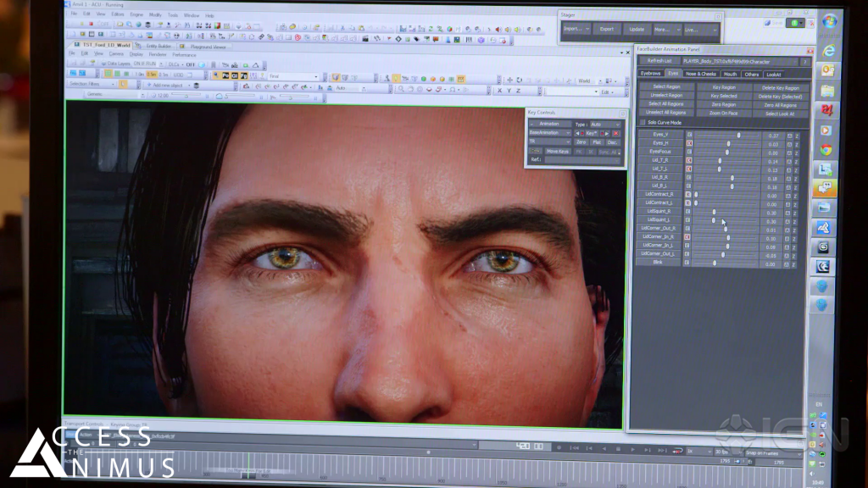The height and width of the screenshot is (488, 868).
Task: Toggle the A checkbox on the Lid_T_R row
Action: click(789, 161)
